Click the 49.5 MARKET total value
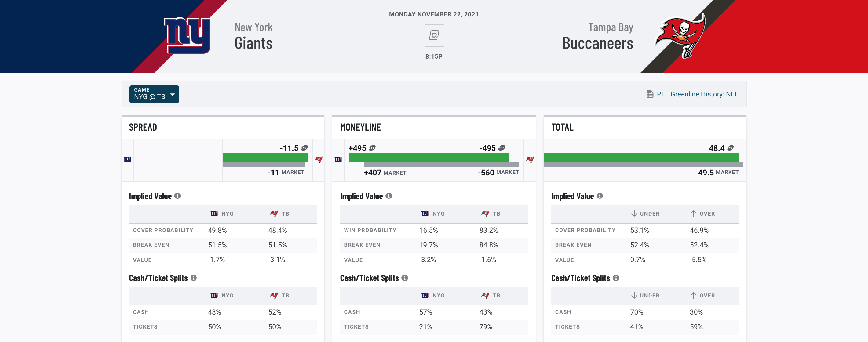The image size is (868, 342). [x=718, y=172]
